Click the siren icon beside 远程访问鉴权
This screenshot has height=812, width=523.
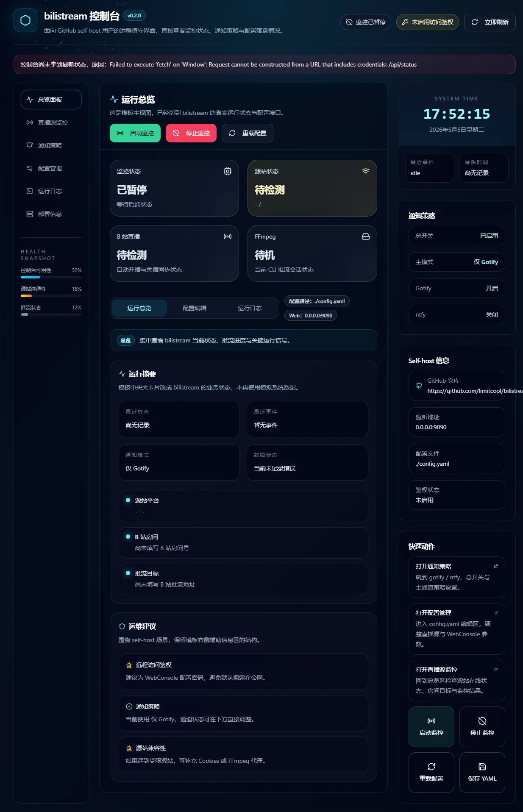(x=129, y=665)
